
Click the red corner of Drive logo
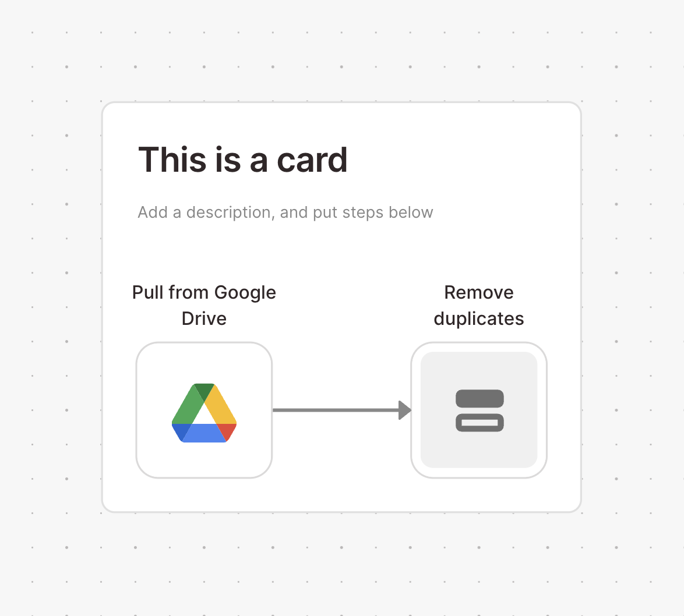pyautogui.click(x=227, y=431)
